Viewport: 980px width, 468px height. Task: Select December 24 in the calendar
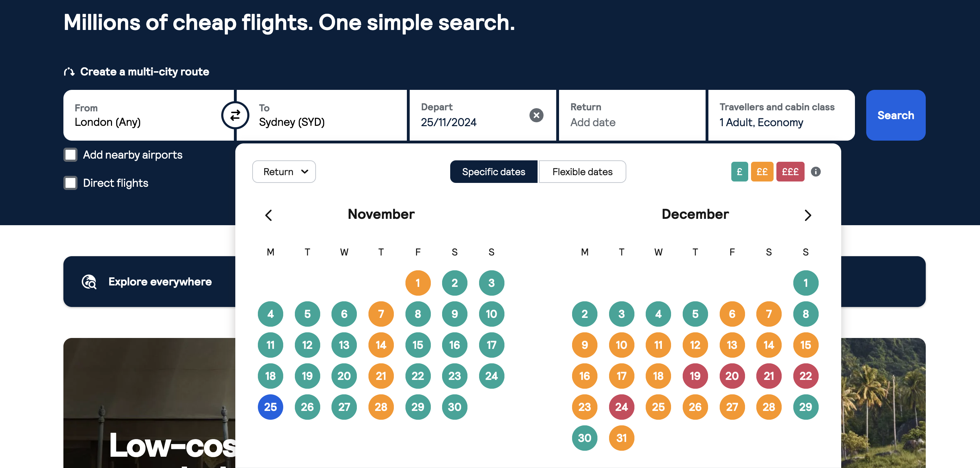click(621, 407)
